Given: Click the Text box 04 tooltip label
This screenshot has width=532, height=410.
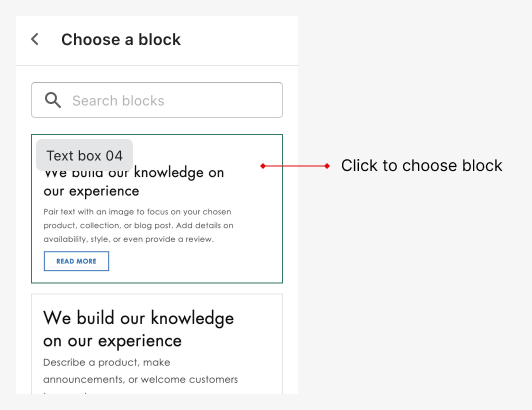Looking at the screenshot, I should 84,155.
